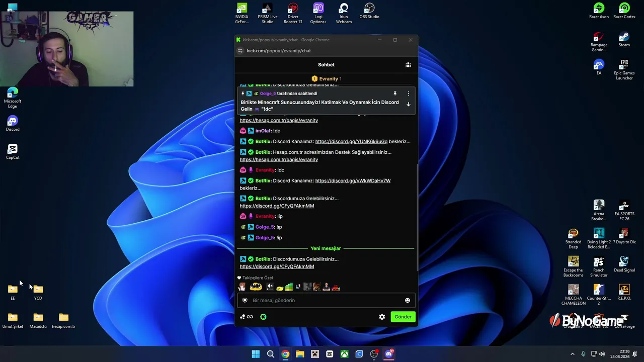Insert the green equalizer bars emote
Screen dimensions: 644x362
(x=288, y=287)
